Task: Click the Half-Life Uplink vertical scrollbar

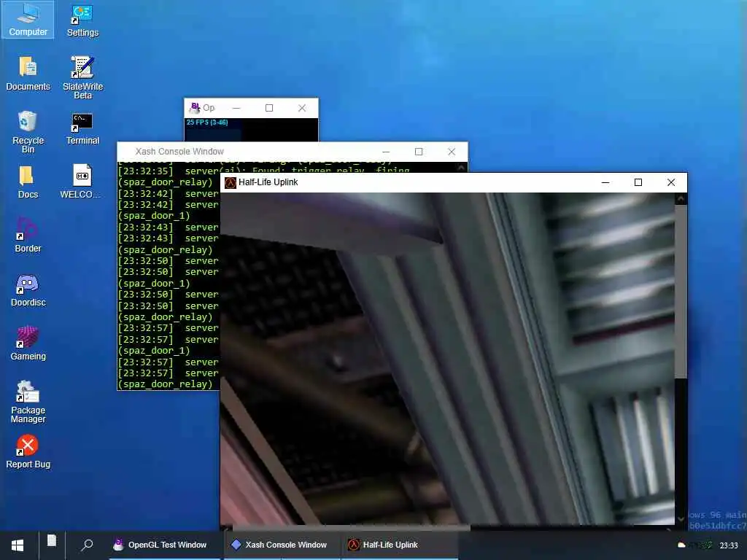Action: [x=681, y=292]
